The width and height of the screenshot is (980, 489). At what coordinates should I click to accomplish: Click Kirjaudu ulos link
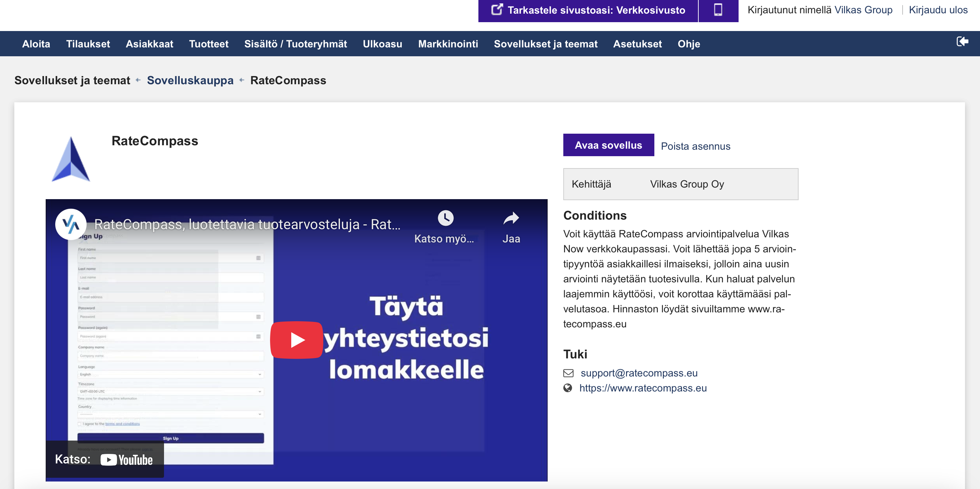[938, 10]
